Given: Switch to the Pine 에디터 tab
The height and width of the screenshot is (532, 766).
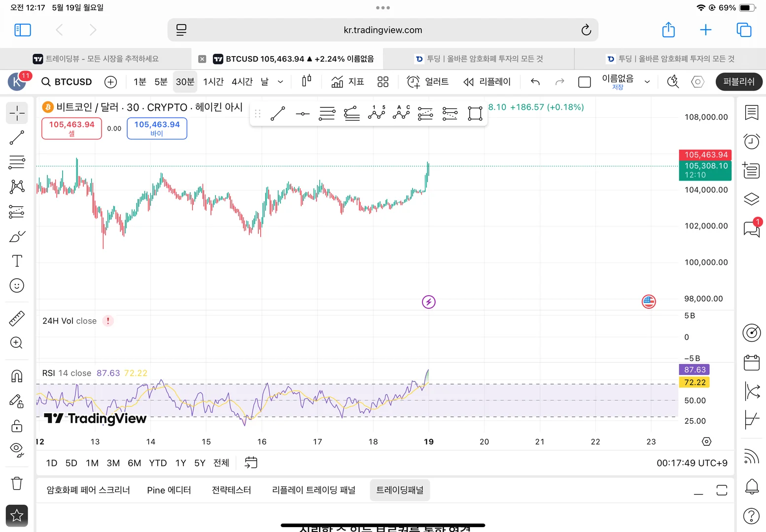Looking at the screenshot, I should pyautogui.click(x=169, y=490).
